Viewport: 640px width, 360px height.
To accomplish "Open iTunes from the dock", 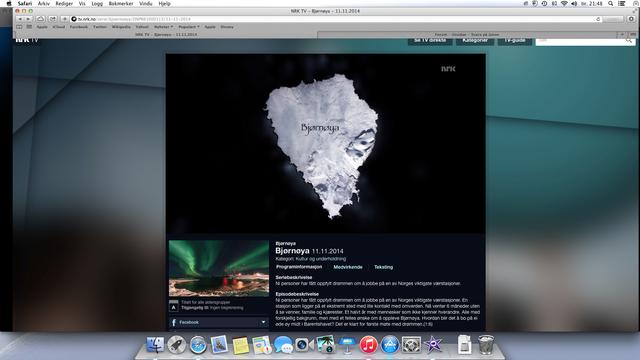I will point(368,344).
